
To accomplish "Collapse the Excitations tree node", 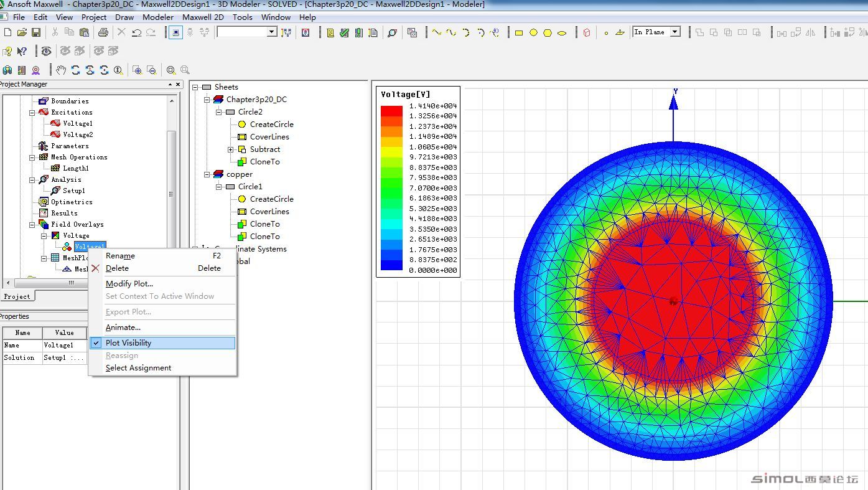I will 32,113.
